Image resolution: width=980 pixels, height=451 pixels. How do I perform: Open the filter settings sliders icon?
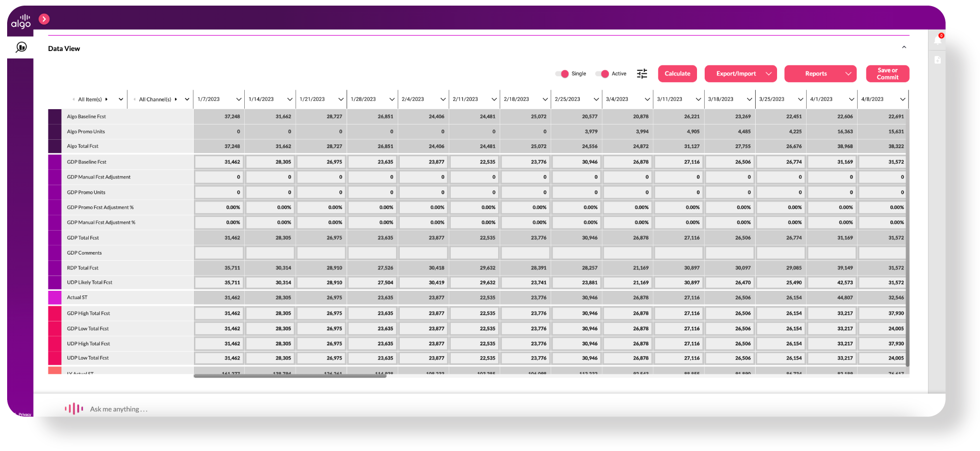[x=642, y=73]
